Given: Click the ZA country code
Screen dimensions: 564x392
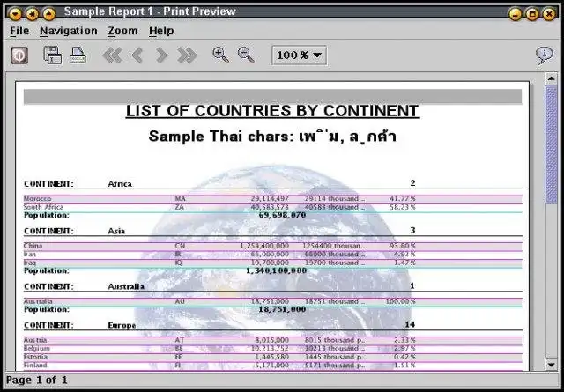Looking at the screenshot, I should click(x=179, y=207).
